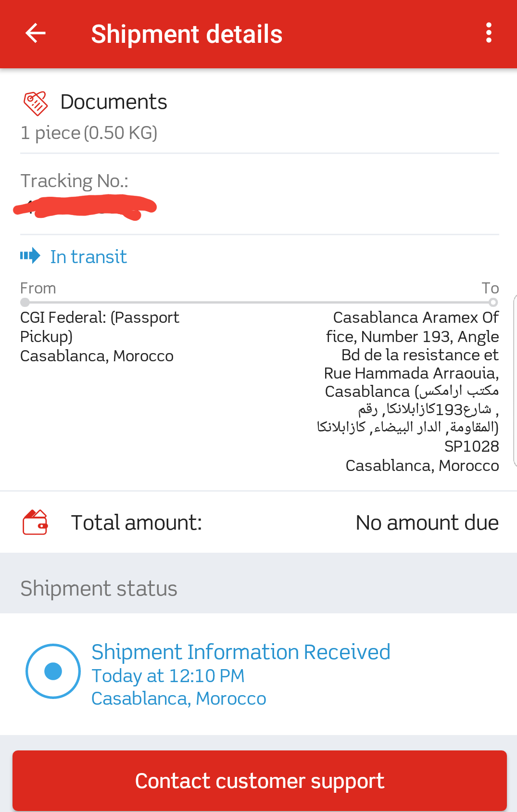
Task: Tap the In transit arrow icon
Action: [30, 255]
